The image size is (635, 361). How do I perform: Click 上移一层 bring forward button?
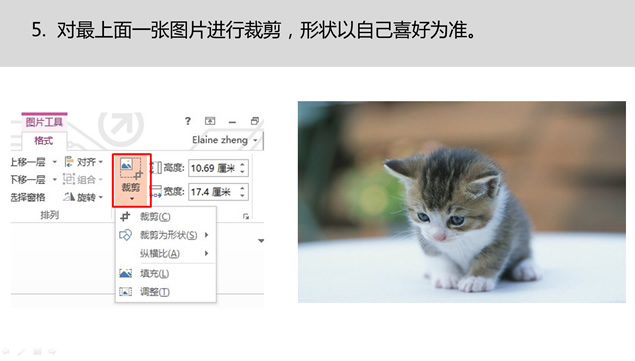coord(28,162)
